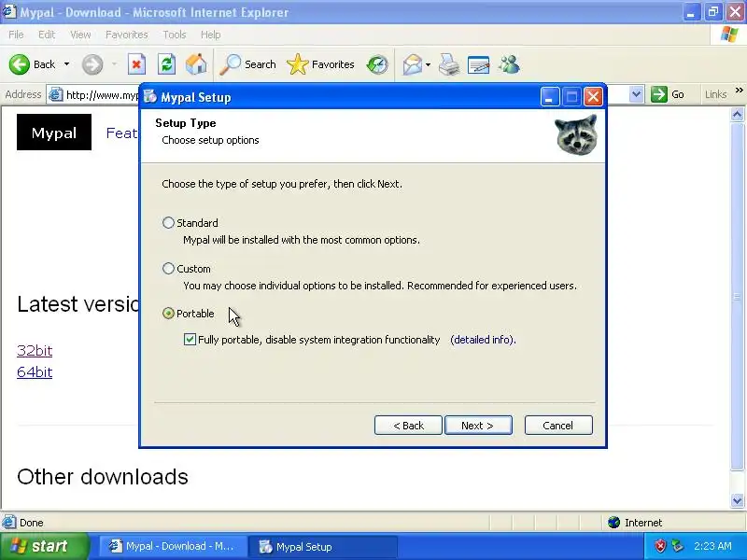Image resolution: width=747 pixels, height=560 pixels.
Task: Select the Standard setup type
Action: [168, 222]
